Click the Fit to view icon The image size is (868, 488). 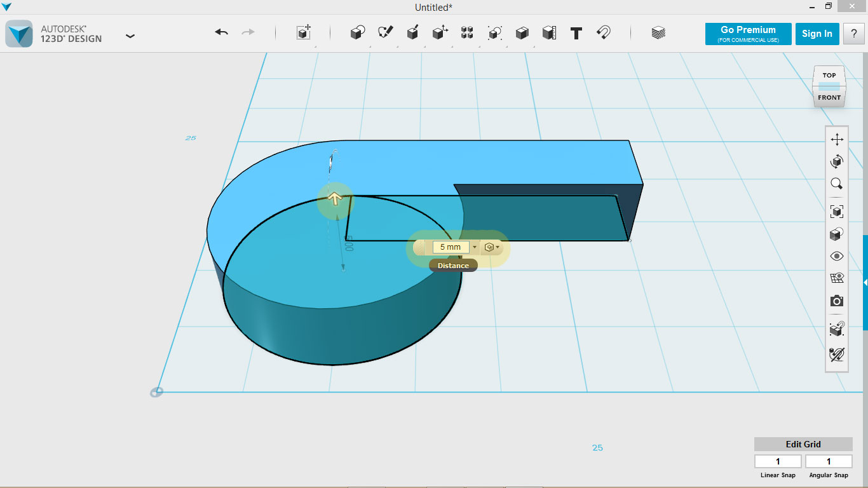[x=837, y=212]
